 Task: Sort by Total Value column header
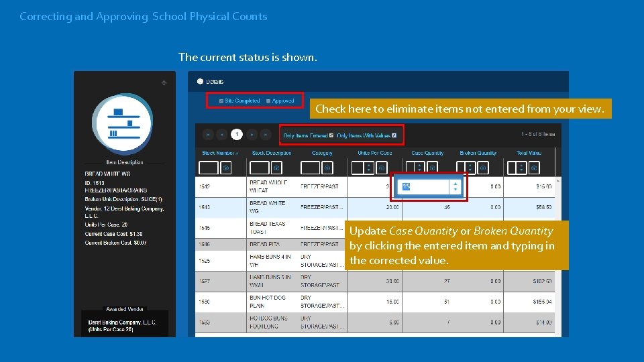click(529, 153)
